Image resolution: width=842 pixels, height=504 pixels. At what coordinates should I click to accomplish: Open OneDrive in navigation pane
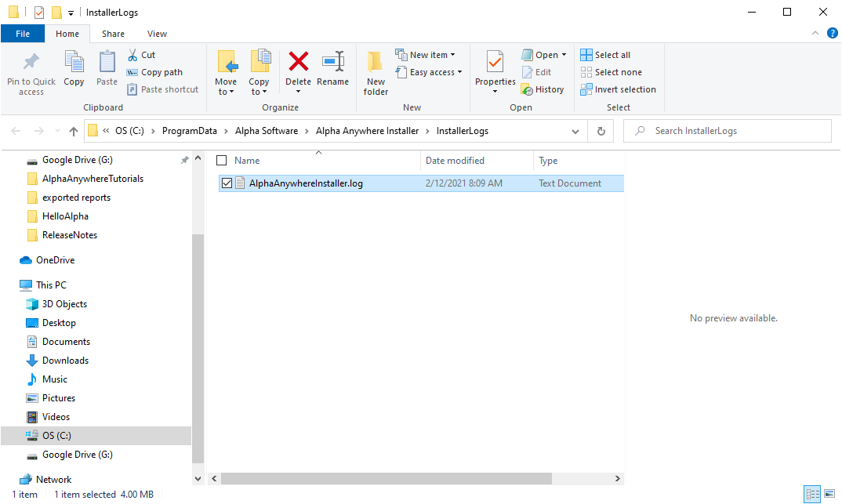click(x=47, y=259)
